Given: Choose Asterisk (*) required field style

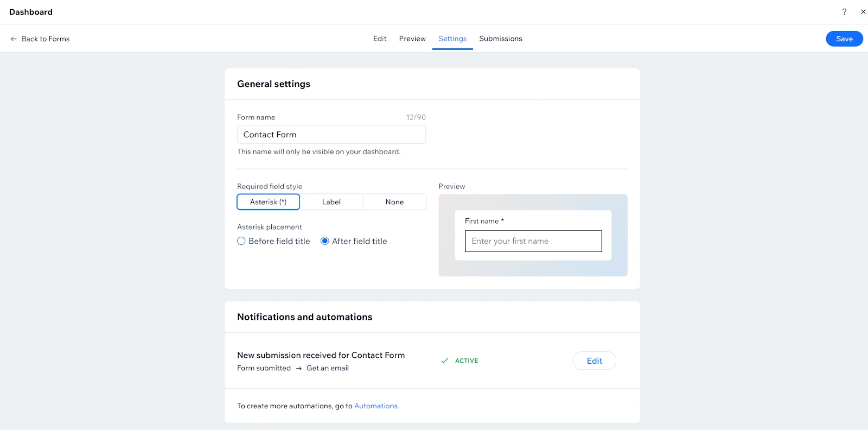Looking at the screenshot, I should 269,202.
